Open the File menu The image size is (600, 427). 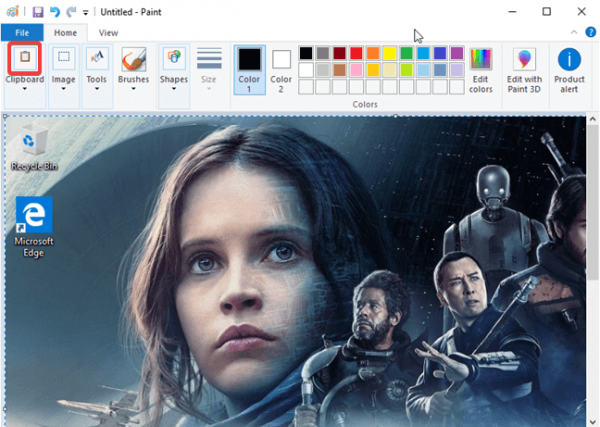click(x=22, y=33)
